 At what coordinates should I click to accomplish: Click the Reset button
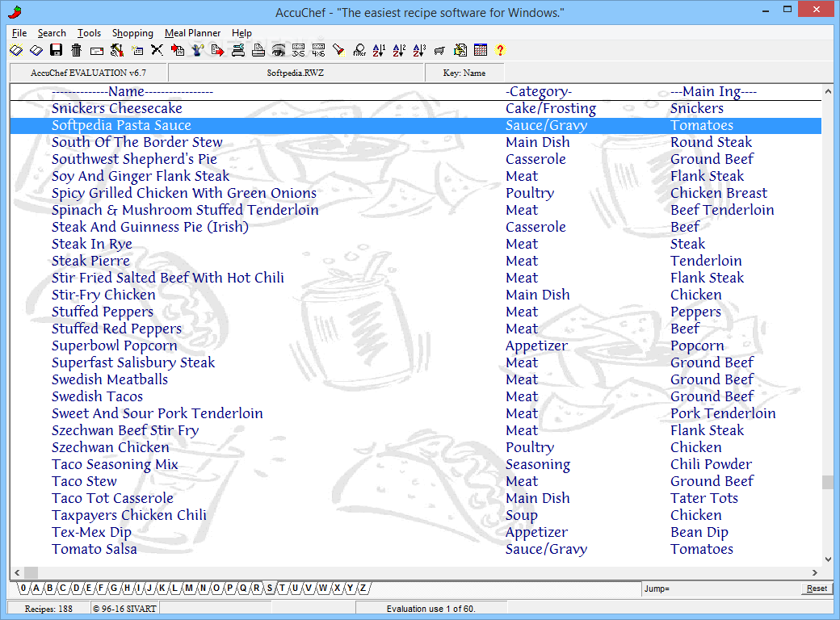(817, 589)
